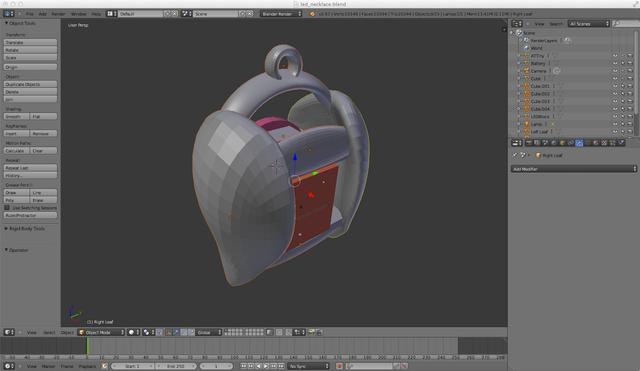Click the Properties editor type icon

point(517,143)
